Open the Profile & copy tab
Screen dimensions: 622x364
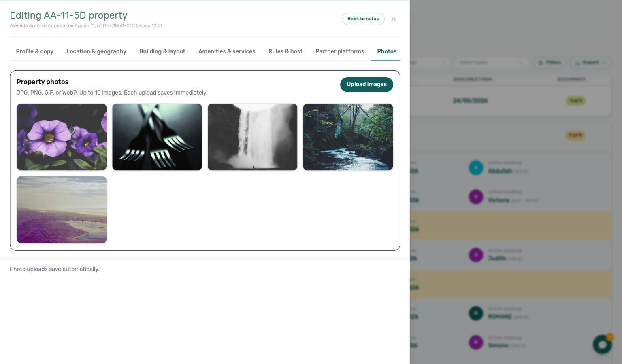click(x=35, y=51)
